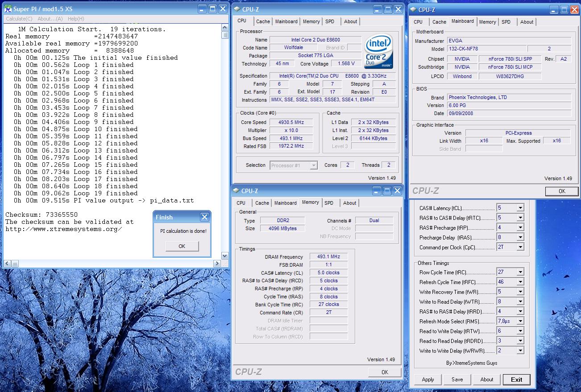Click the Rated FSB 1972.2 MHz value
The width and height of the screenshot is (581, 392).
(291, 146)
